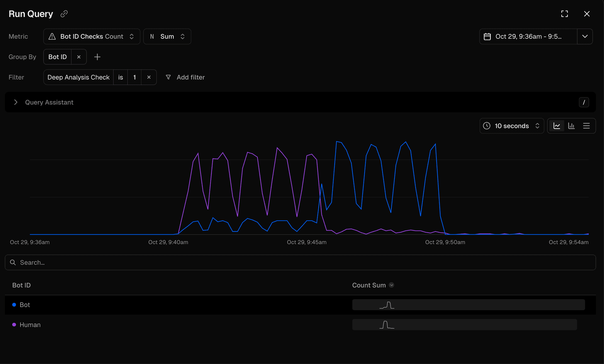Screen dimensions: 604x364
Task: Switch visualization to bar chart
Action: pos(572,126)
